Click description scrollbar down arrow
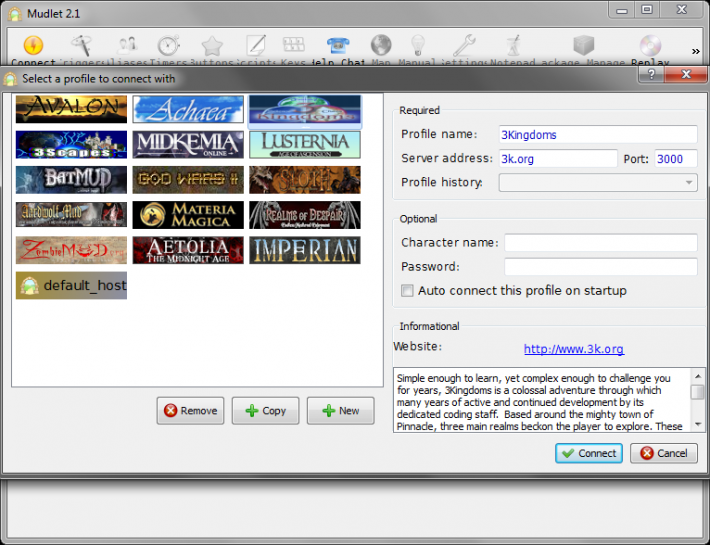This screenshot has height=545, width=710. (698, 425)
